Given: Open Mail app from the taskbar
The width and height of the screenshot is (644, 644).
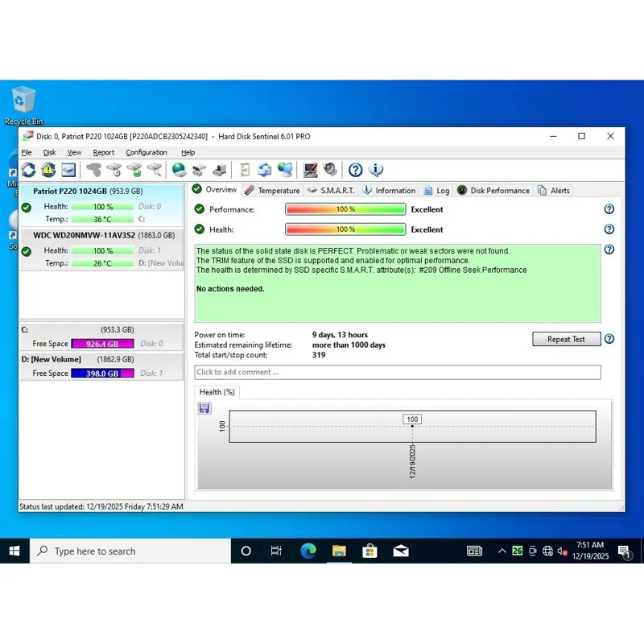Looking at the screenshot, I should point(401,551).
